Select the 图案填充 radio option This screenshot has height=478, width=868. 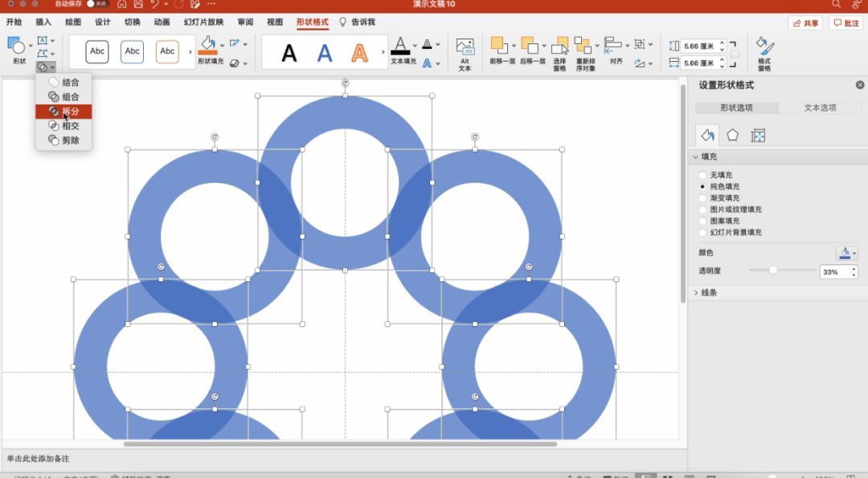[x=702, y=221]
